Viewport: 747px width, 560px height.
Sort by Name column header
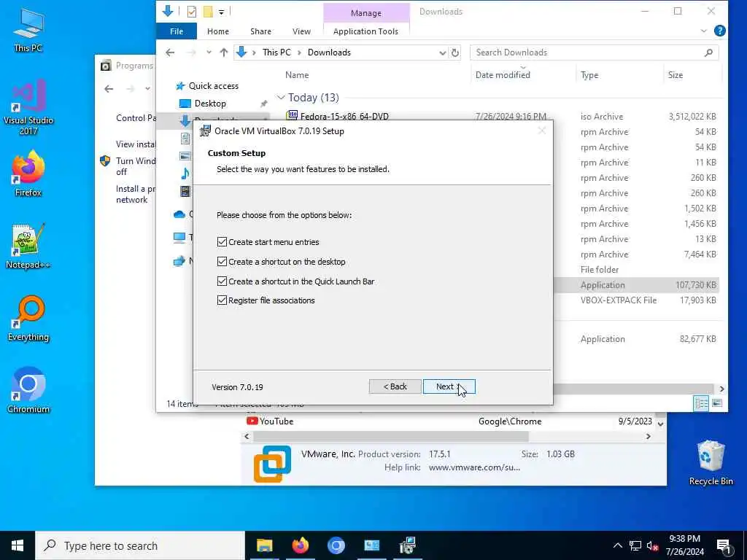click(297, 75)
